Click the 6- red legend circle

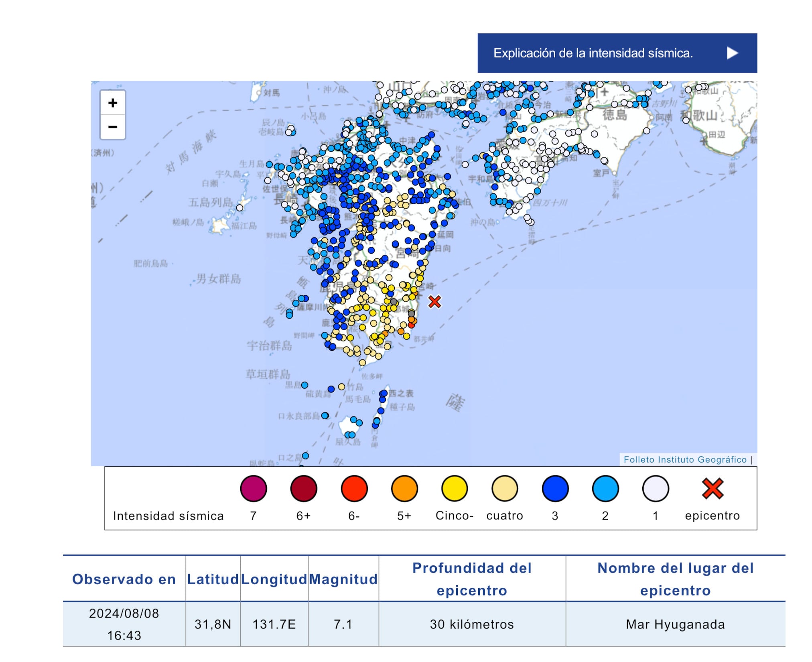coord(354,489)
